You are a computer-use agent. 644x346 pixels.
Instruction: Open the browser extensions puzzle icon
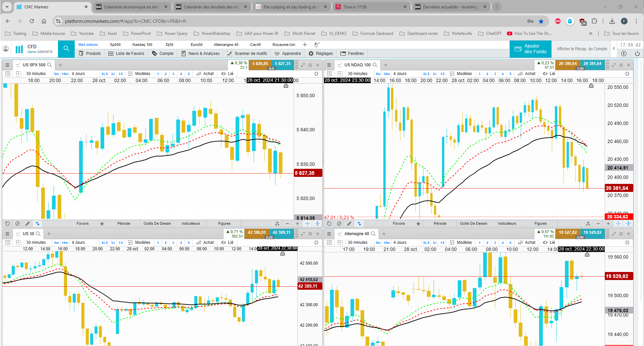594,21
